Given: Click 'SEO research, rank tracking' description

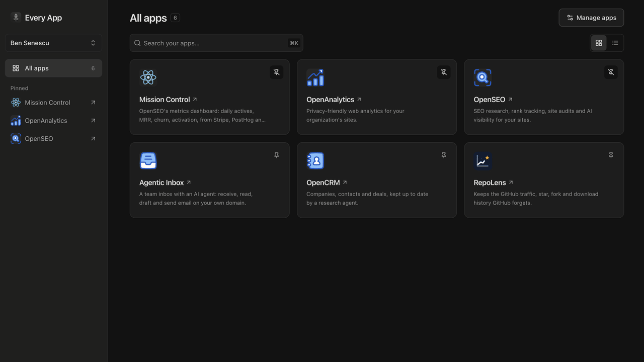Looking at the screenshot, I should tap(533, 115).
